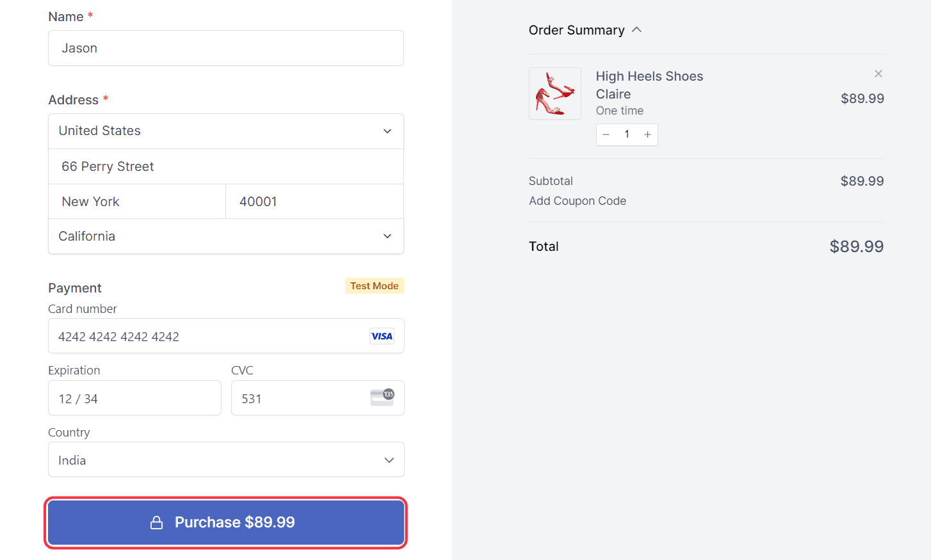Click the Add Coupon Code link
Image resolution: width=931 pixels, height=560 pixels.
577,201
